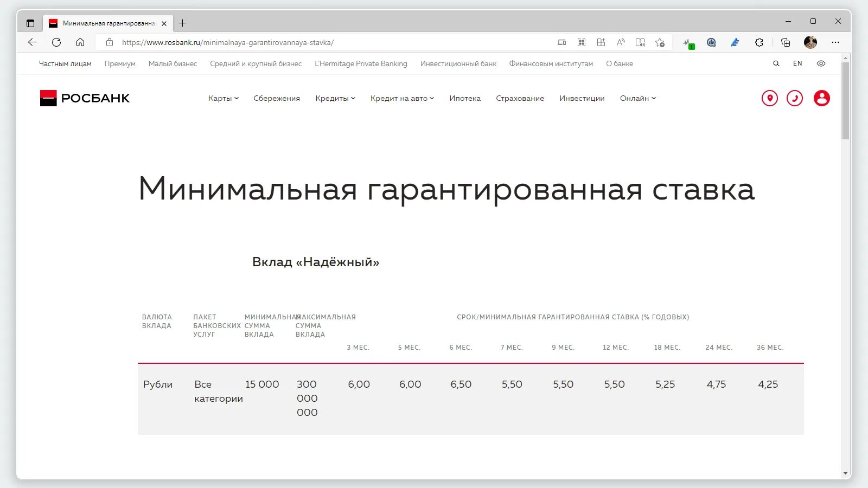Open the extension with green badge

(x=688, y=43)
